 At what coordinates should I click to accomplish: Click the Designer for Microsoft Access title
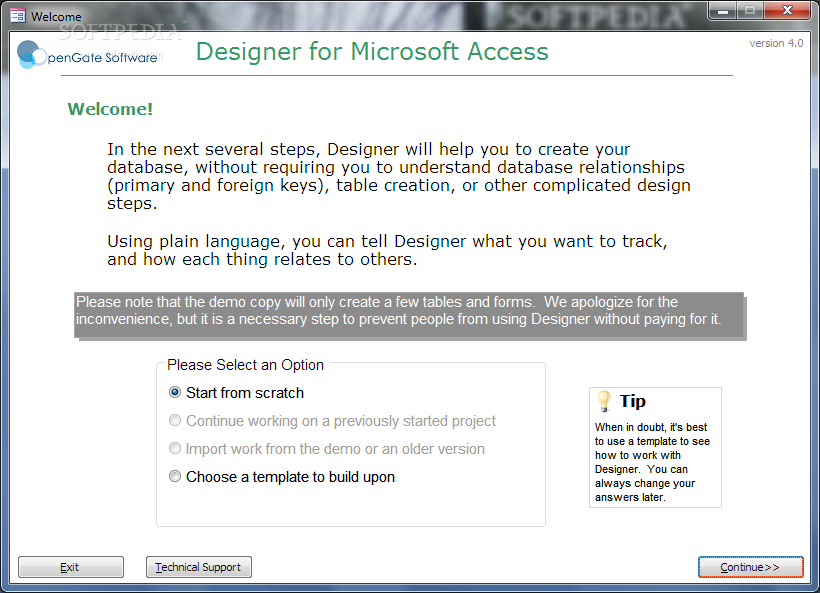pyautogui.click(x=372, y=52)
